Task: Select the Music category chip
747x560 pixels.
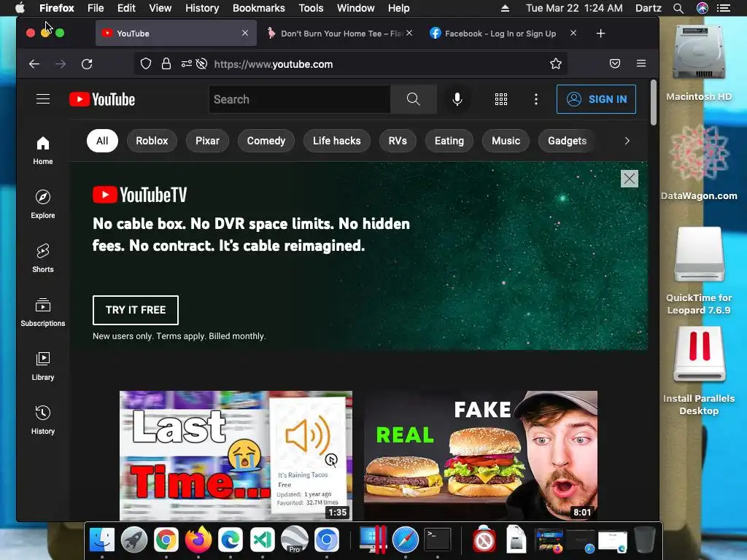Action: coord(506,141)
